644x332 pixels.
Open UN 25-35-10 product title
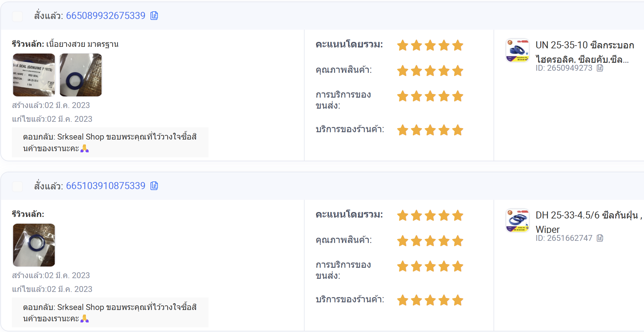[x=585, y=52]
